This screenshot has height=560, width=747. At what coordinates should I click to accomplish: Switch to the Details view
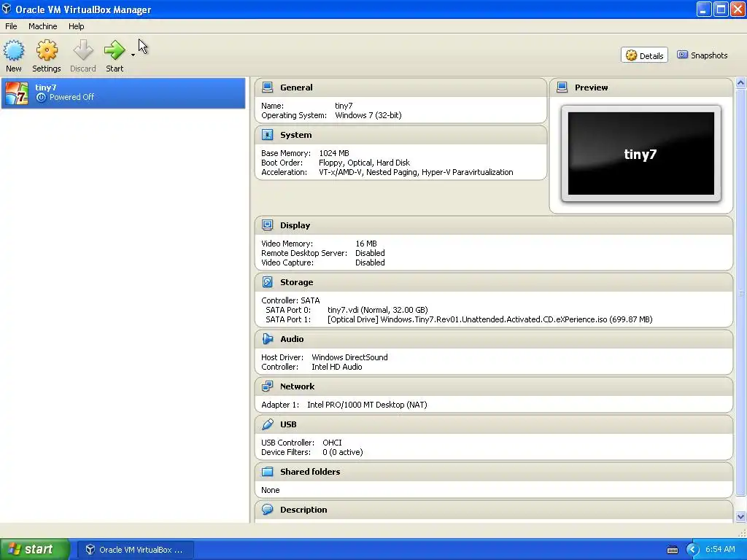(644, 55)
